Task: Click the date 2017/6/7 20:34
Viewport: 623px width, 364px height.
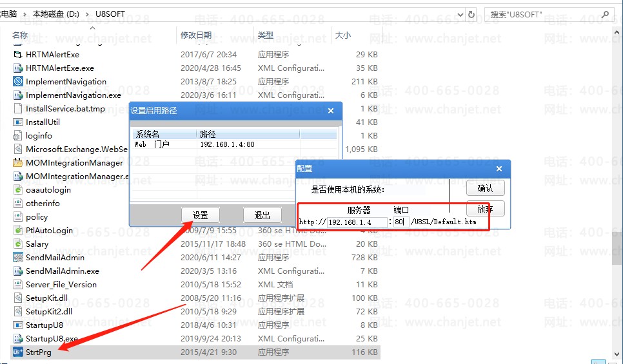Action: 208,54
